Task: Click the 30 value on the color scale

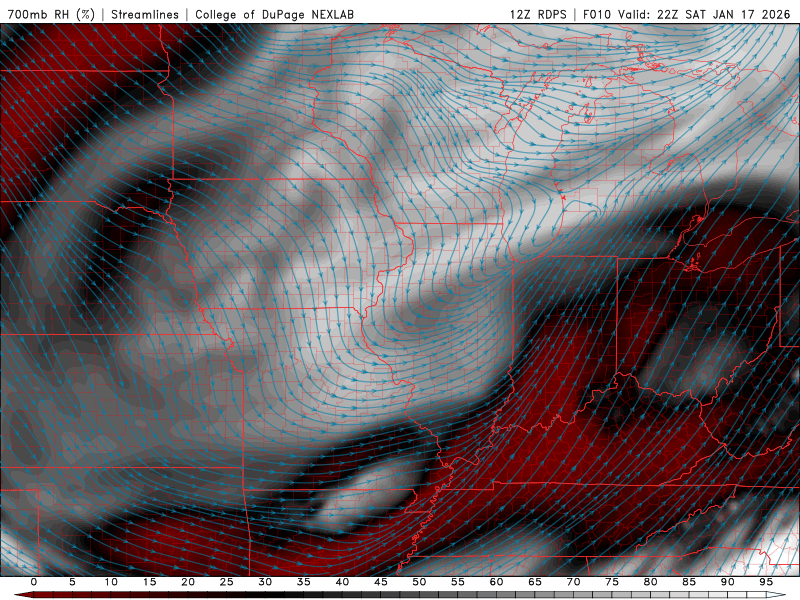Action: pyautogui.click(x=265, y=582)
